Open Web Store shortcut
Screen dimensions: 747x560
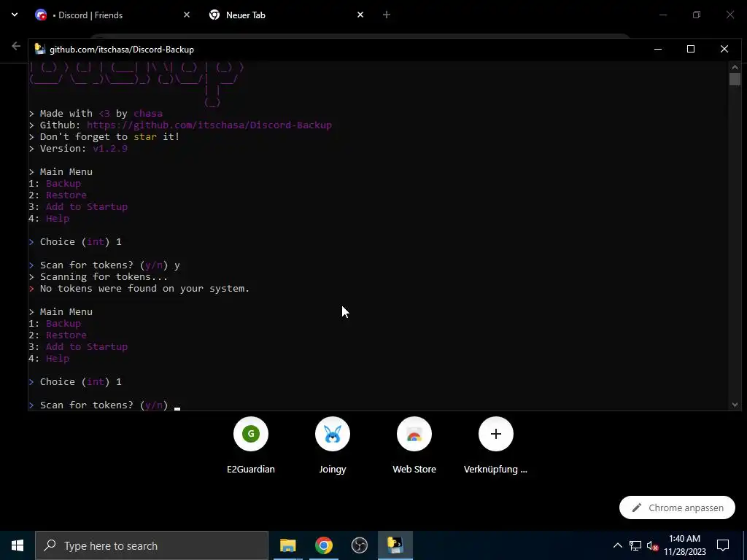click(x=414, y=446)
